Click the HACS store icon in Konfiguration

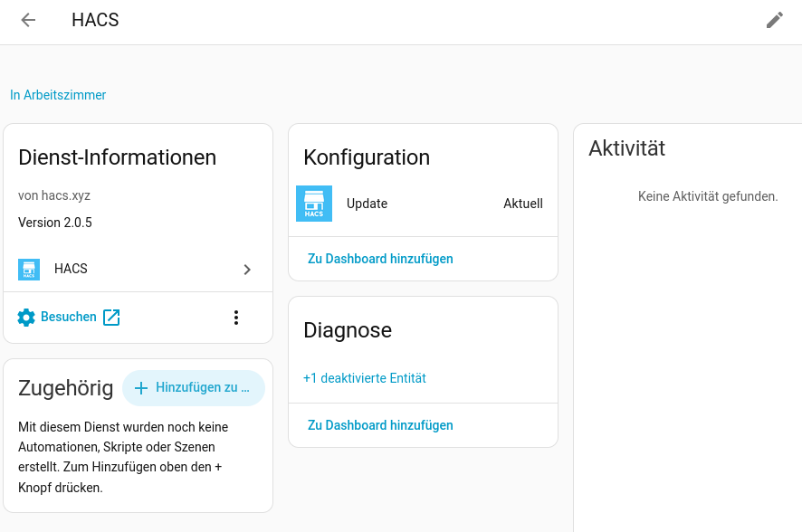tap(314, 204)
